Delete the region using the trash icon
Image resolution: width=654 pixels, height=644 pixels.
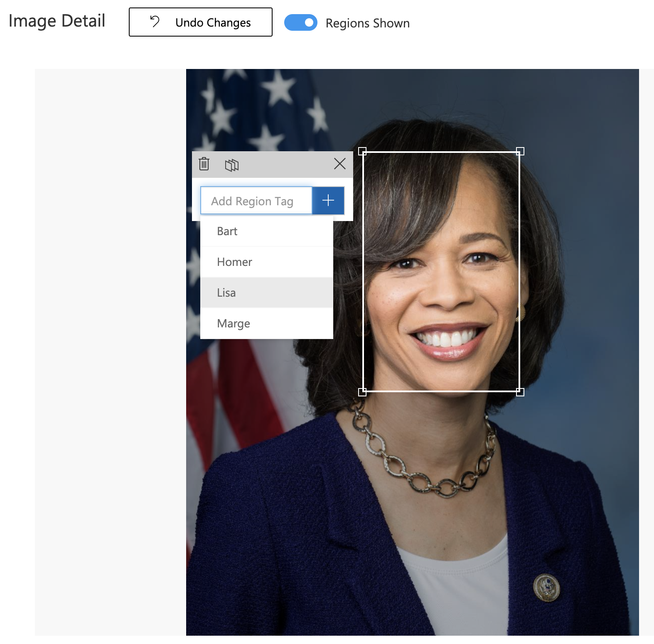pyautogui.click(x=204, y=164)
